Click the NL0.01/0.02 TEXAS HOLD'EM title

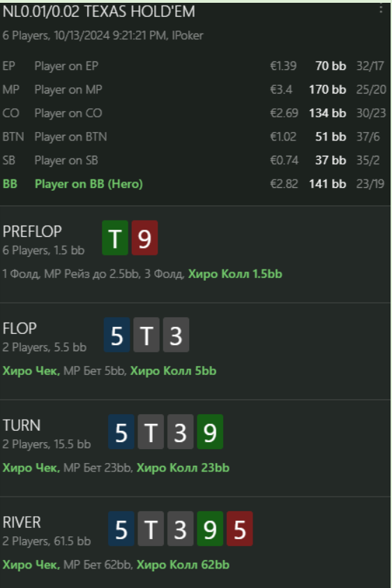click(99, 12)
